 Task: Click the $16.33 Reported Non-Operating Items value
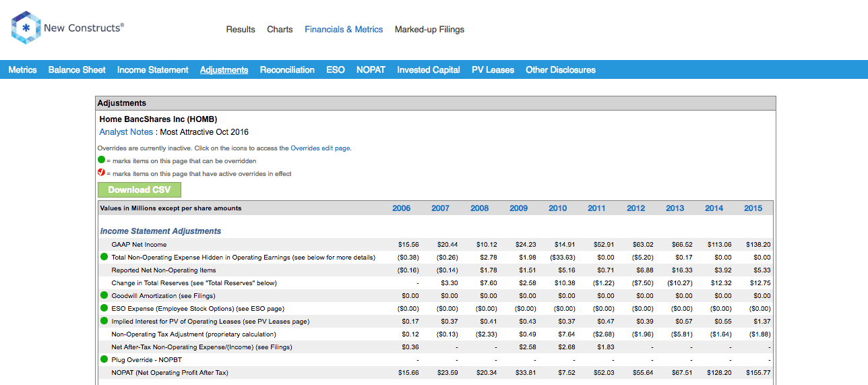pos(682,270)
